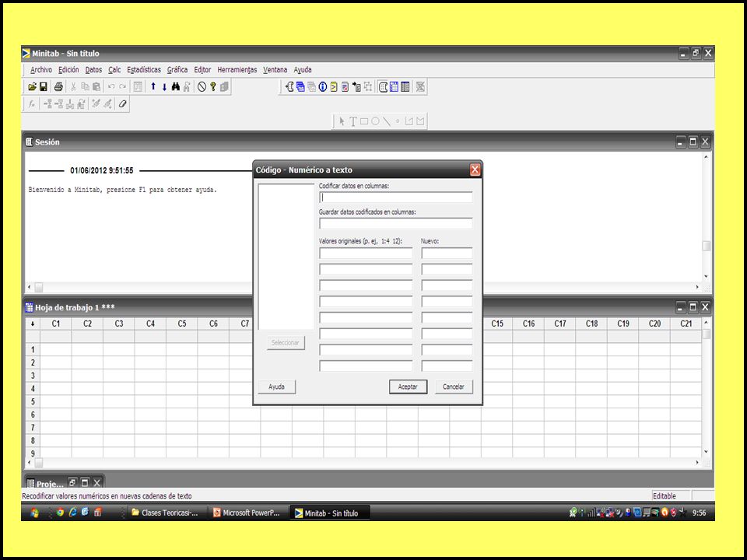Viewport: 747px width, 560px height.
Task: Open the Ventana menu
Action: click(x=275, y=69)
